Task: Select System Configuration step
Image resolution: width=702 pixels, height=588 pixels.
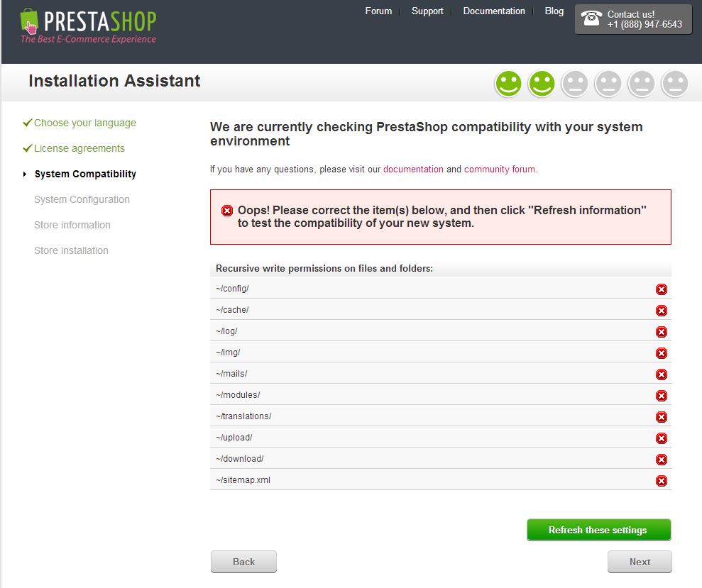Action: pos(82,199)
